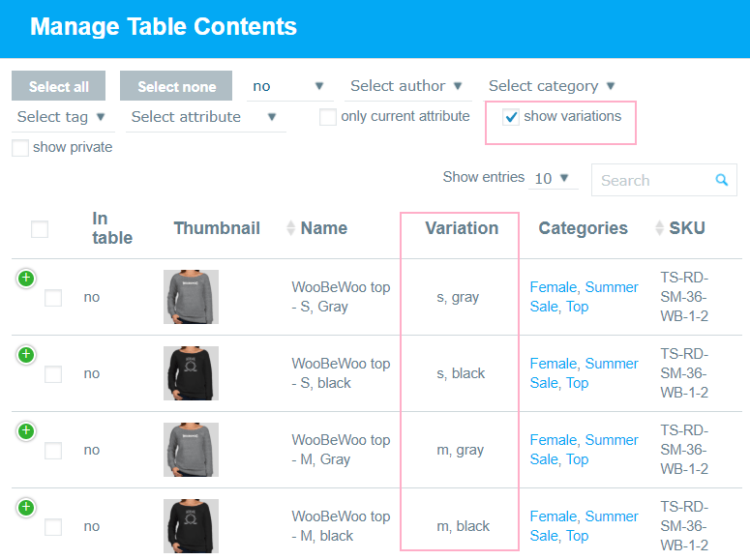Click the Thumbnail column header
Image resolution: width=750 pixels, height=560 pixels.
pos(217,228)
